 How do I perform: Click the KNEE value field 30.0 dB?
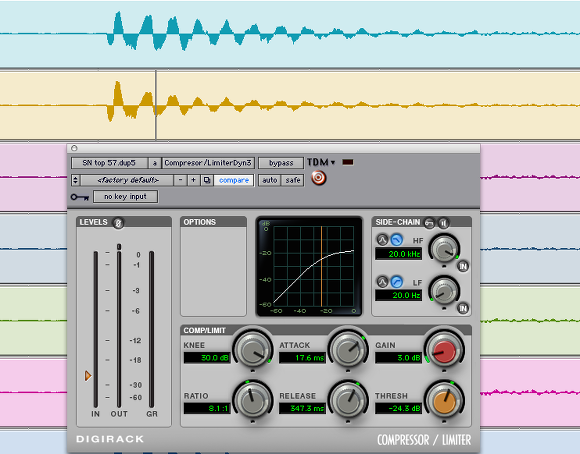point(207,358)
